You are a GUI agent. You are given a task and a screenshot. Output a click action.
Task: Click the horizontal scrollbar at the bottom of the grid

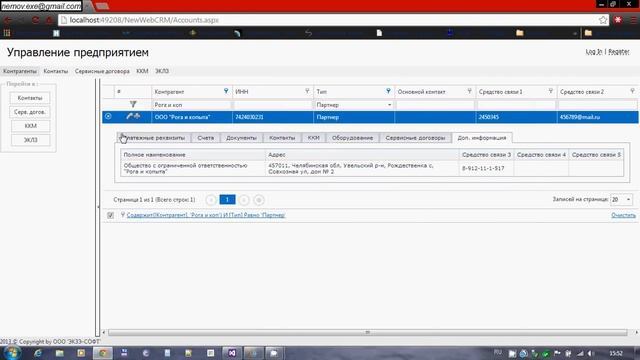point(367,333)
